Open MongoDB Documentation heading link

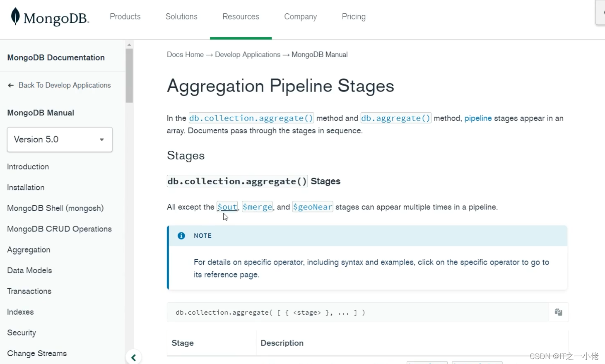coord(56,58)
